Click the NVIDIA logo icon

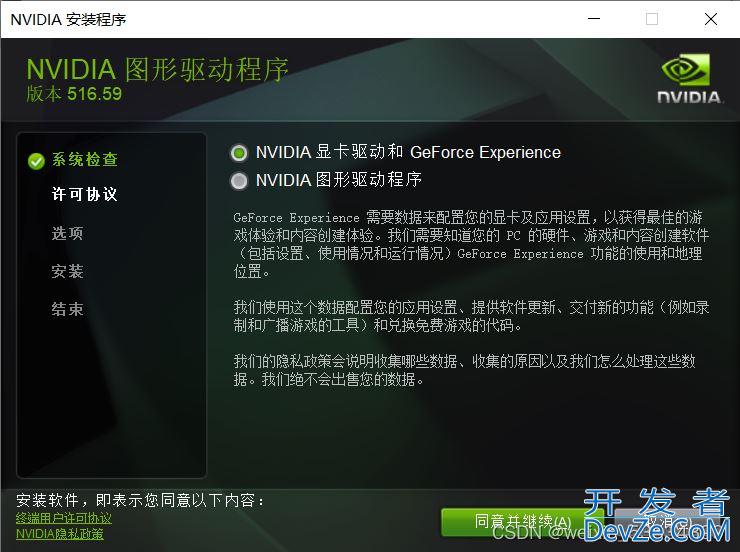688,78
